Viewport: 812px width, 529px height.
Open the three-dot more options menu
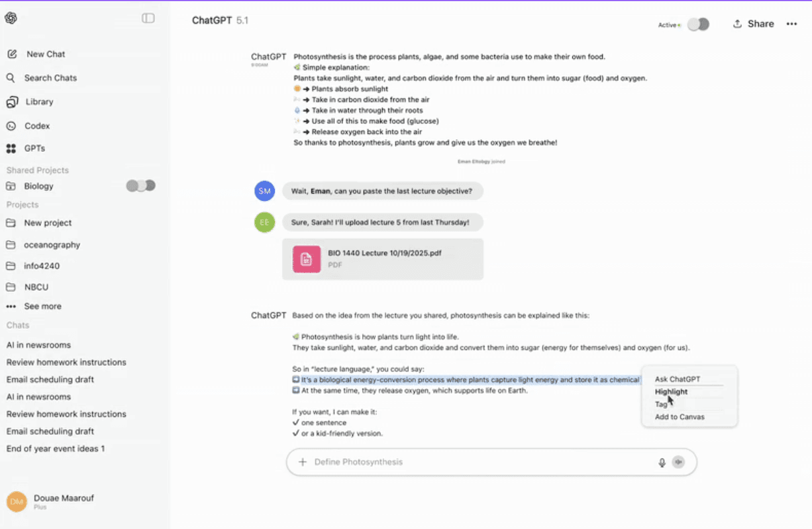791,24
